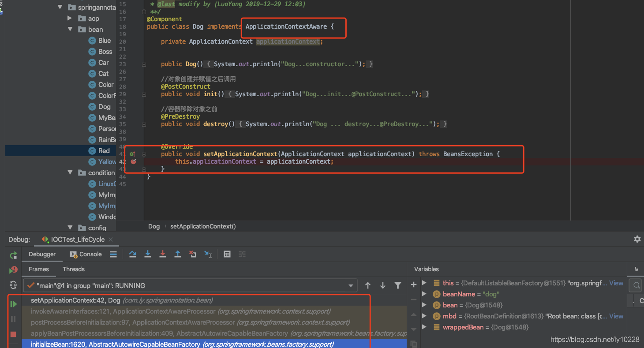Expand the beanName variable node

point(424,294)
